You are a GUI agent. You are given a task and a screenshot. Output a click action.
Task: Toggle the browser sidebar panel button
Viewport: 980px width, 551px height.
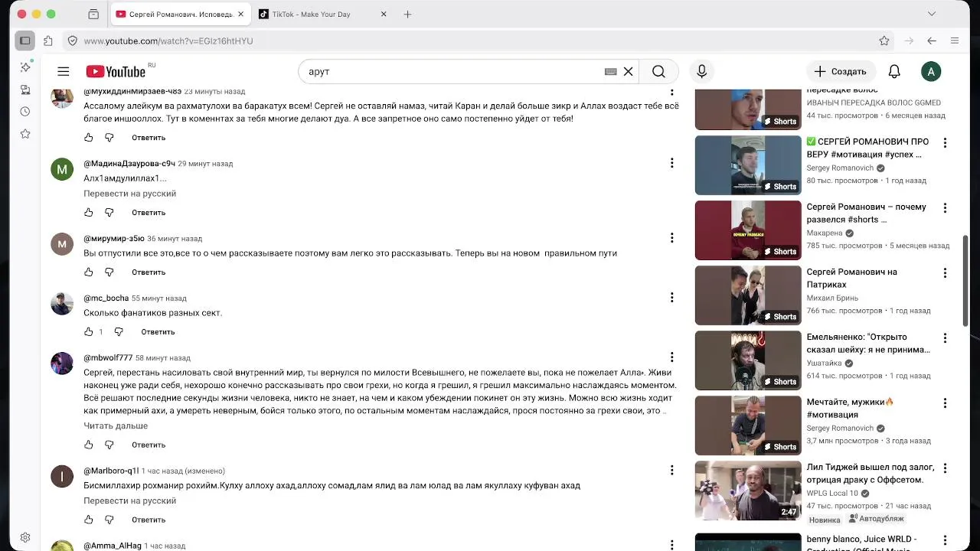point(25,41)
